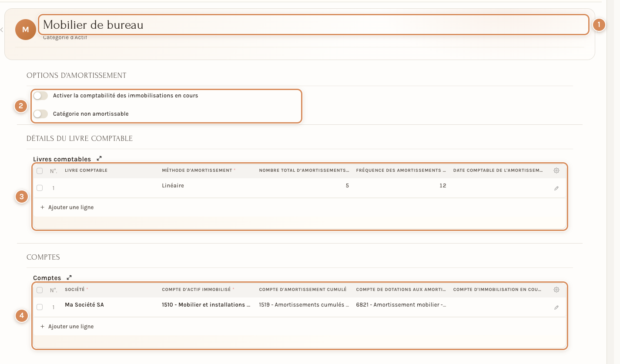Select all rows in Livres comptables table header
Viewport: 620px width, 364px height.
[40, 171]
